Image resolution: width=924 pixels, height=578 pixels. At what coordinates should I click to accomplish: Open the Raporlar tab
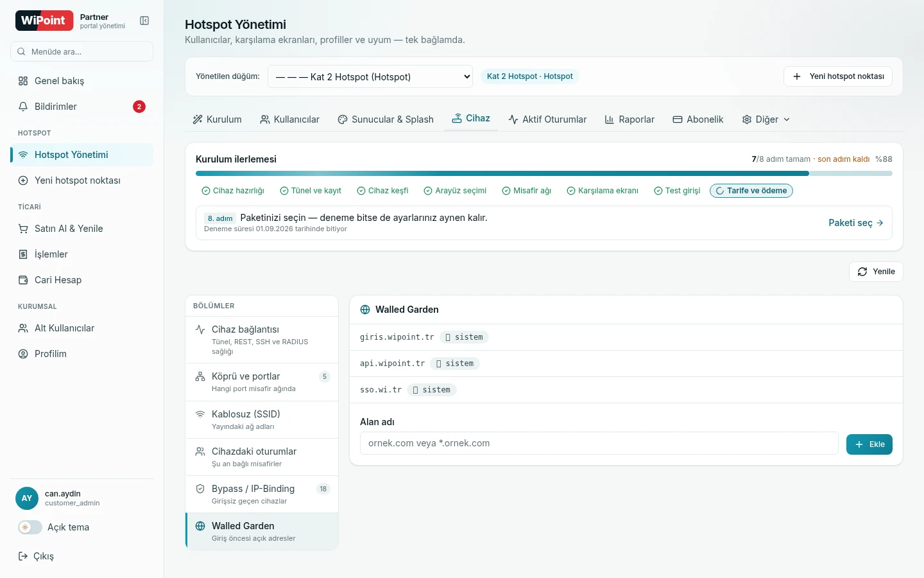(629, 119)
